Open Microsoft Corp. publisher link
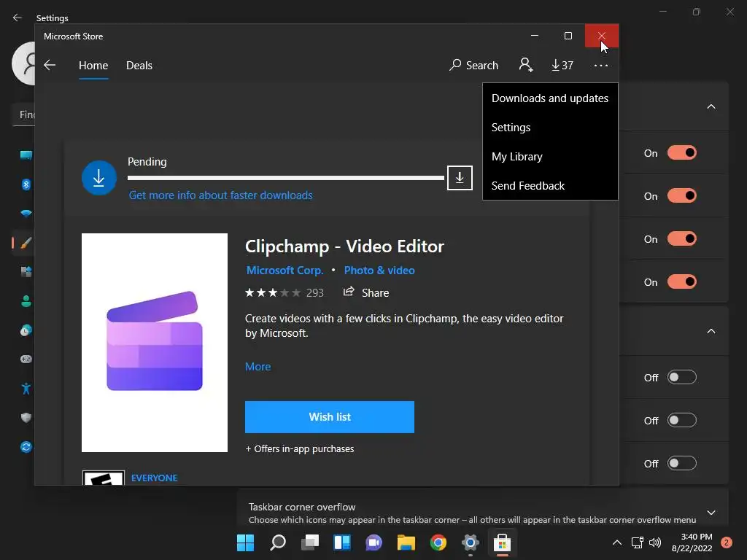Viewport: 747px width, 560px height. [x=285, y=271]
